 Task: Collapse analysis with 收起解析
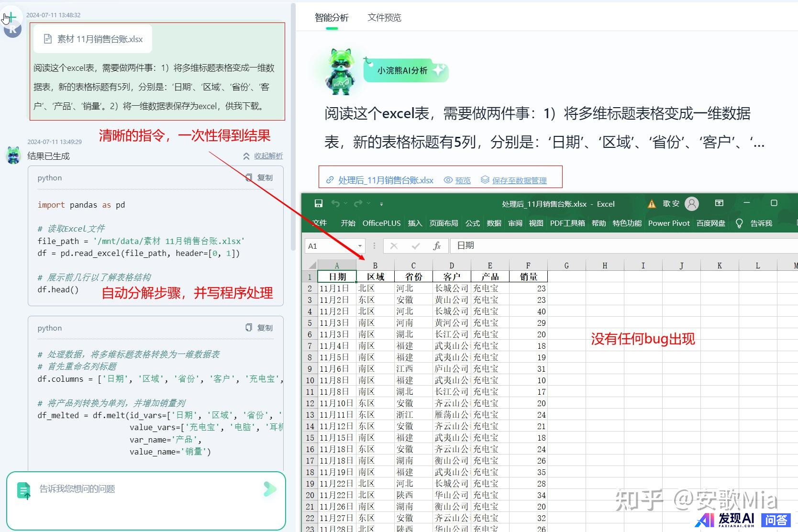263,156
